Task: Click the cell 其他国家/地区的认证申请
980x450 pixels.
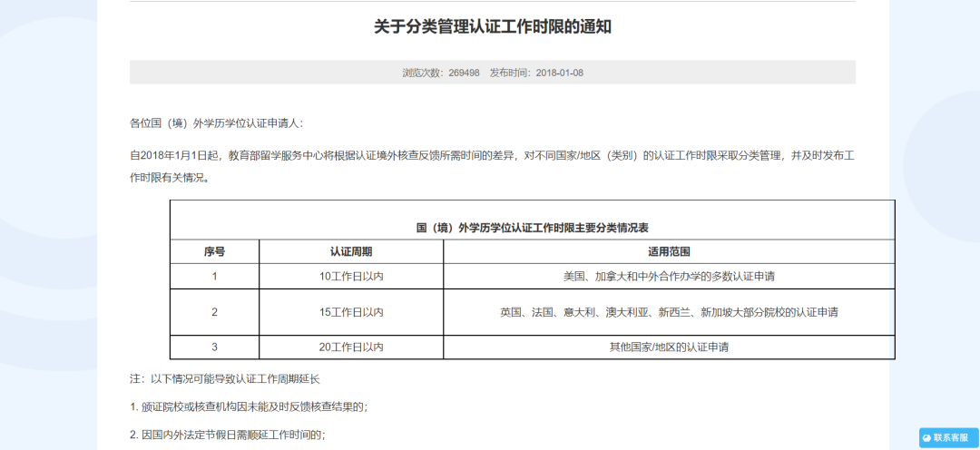Action: pos(669,347)
